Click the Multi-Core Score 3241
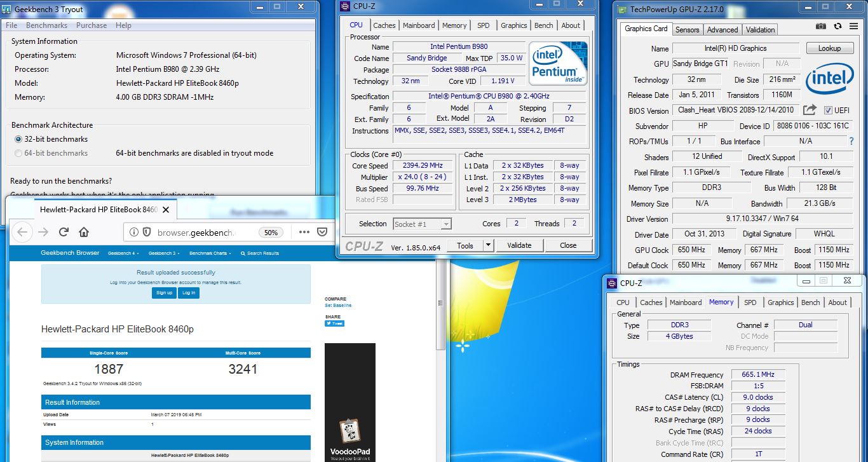 (x=243, y=369)
